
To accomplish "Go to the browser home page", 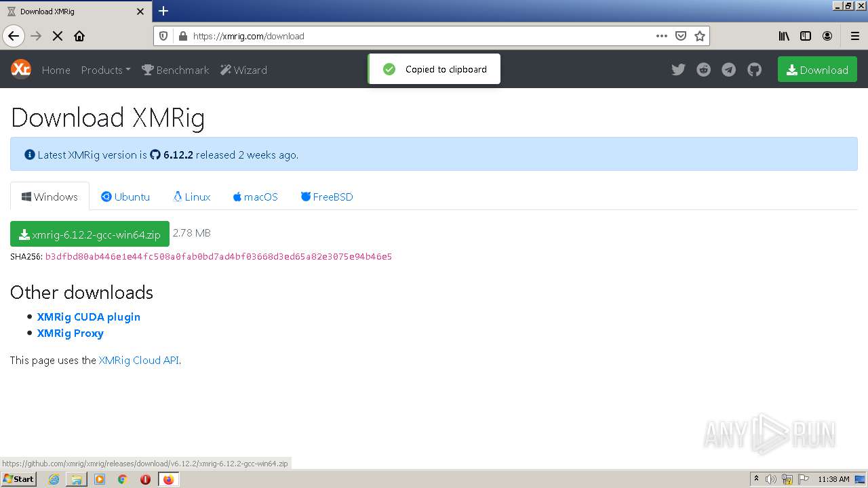I will pos(79,36).
